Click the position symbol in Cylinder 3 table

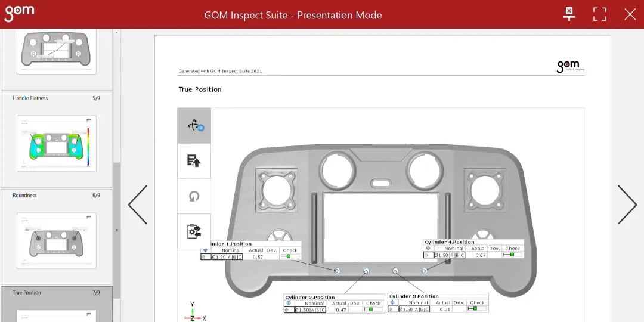(x=392, y=302)
